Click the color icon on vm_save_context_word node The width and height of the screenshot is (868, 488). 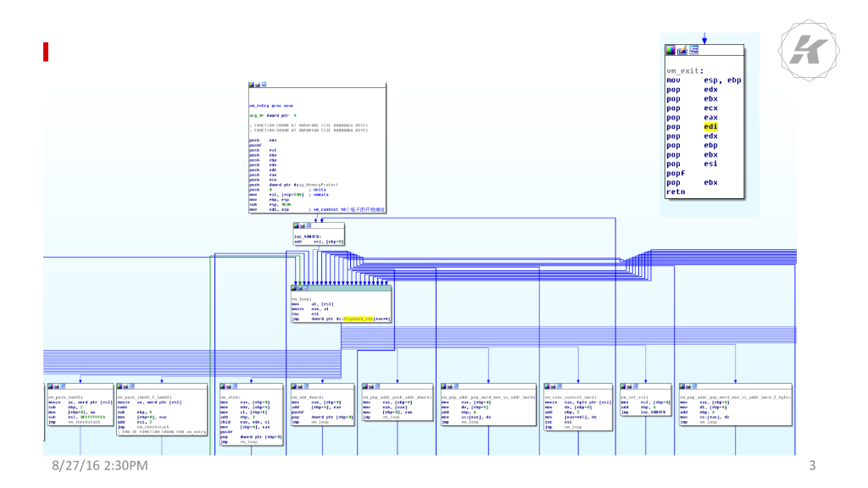click(x=547, y=386)
